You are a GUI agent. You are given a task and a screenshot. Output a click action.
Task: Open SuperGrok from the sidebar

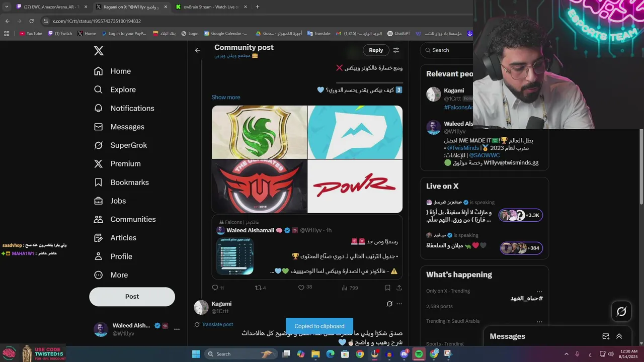pyautogui.click(x=120, y=145)
